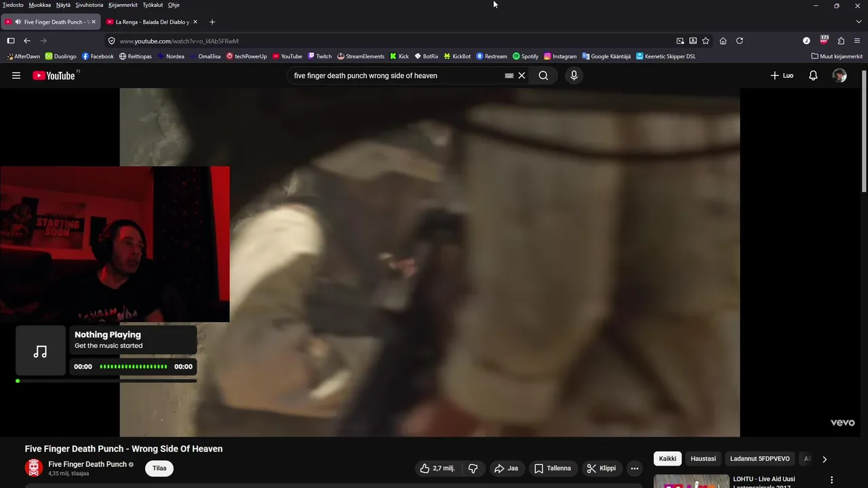868x488 pixels.
Task: Open the Duolingo bookmark
Action: point(61,56)
